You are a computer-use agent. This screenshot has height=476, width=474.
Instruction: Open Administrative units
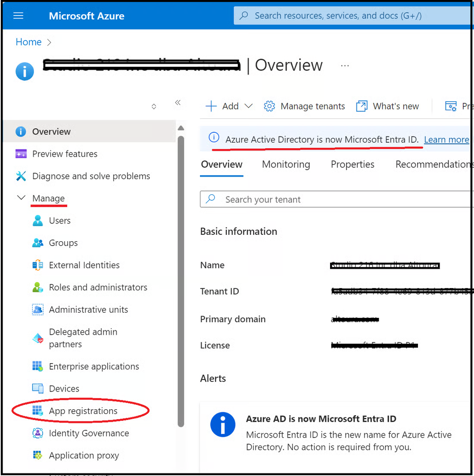[x=88, y=310]
